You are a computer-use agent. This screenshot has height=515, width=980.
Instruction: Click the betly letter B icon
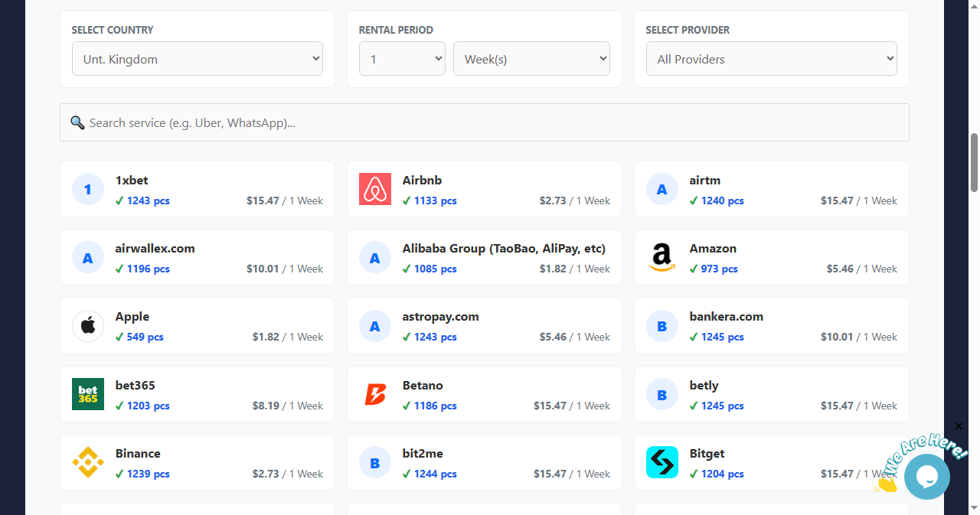pyautogui.click(x=662, y=394)
